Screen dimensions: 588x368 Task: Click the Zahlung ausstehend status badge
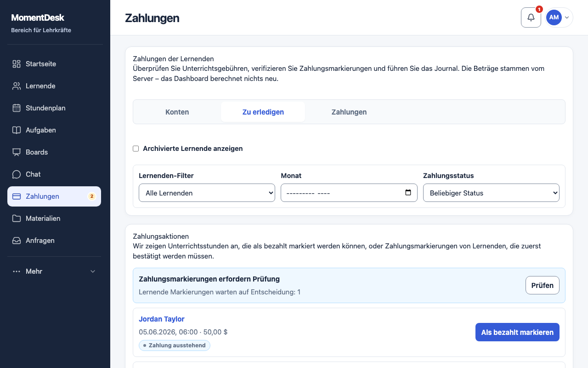coord(175,345)
